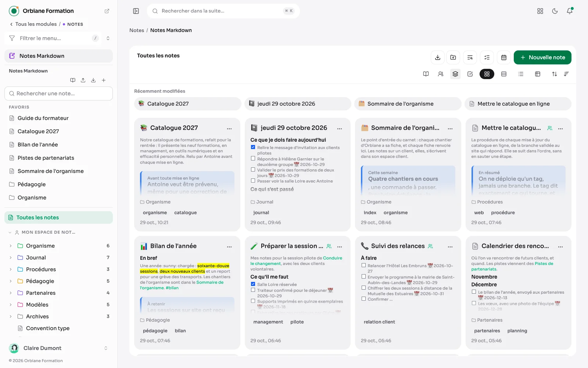Select Toutes les notes in the sidebar
This screenshot has width=588, height=368.
click(x=59, y=217)
